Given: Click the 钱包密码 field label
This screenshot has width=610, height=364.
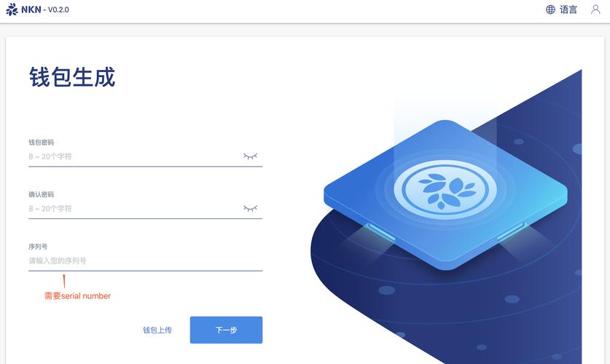Looking at the screenshot, I should (x=41, y=142).
